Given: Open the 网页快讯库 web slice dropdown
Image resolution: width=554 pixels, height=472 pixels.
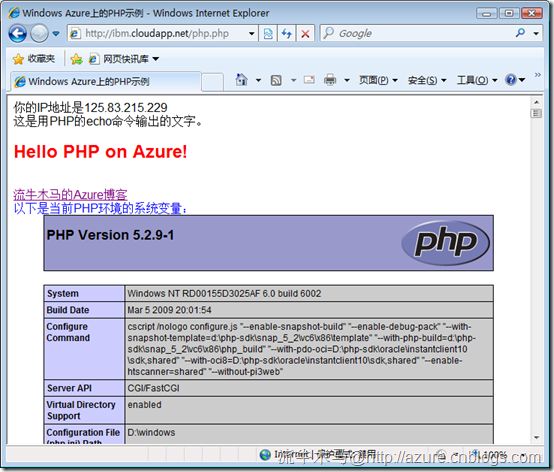Looking at the screenshot, I should tap(124, 59).
